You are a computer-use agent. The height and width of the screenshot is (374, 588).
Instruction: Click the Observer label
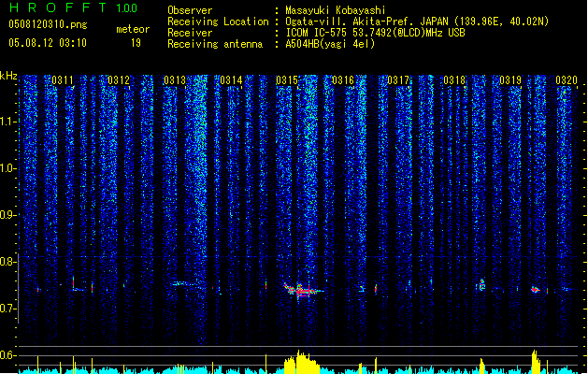(190, 10)
